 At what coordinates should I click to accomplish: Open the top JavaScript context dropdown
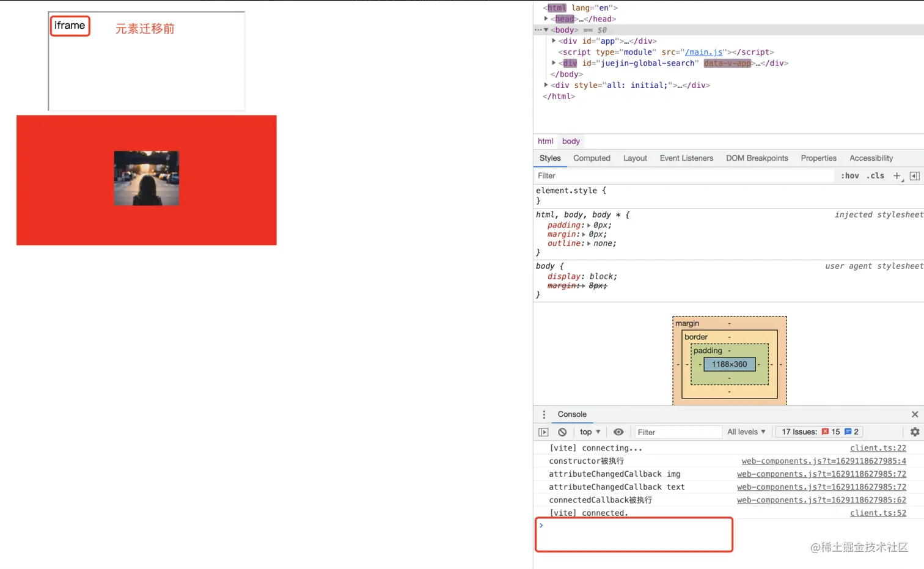[590, 432]
